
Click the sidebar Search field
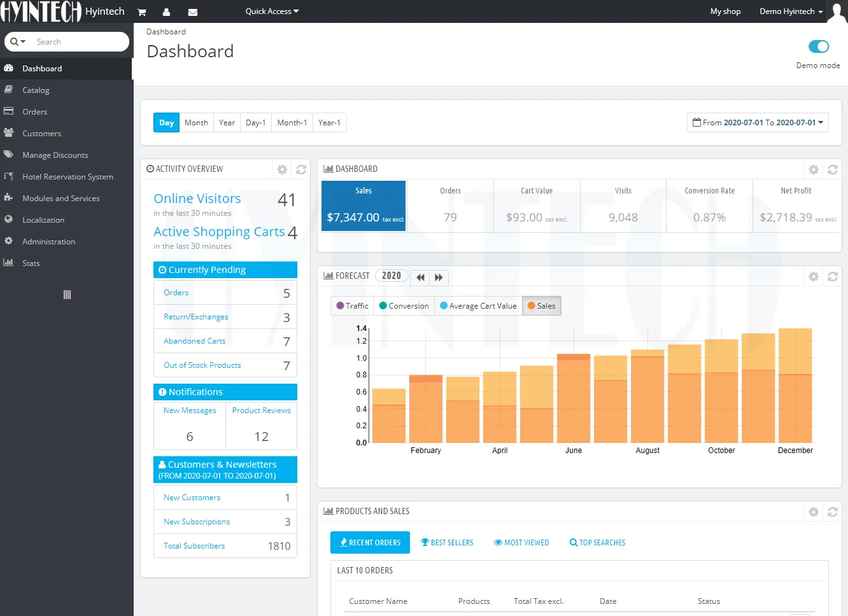point(76,42)
